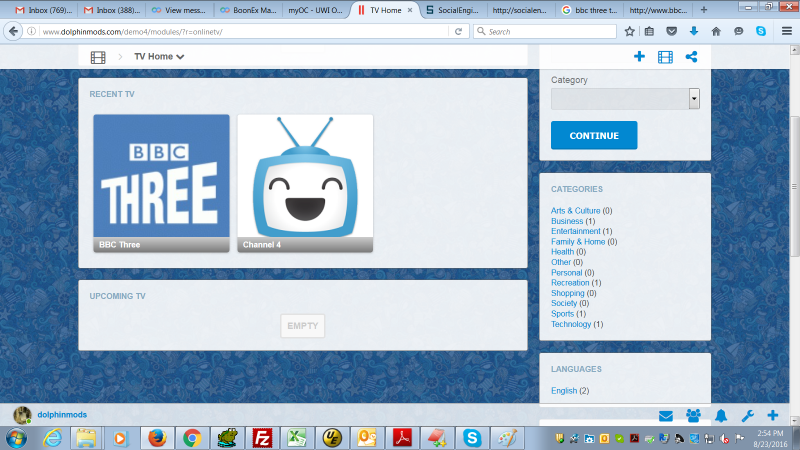Open Technology category link
Image resolution: width=800 pixels, height=450 pixels.
tap(571, 324)
